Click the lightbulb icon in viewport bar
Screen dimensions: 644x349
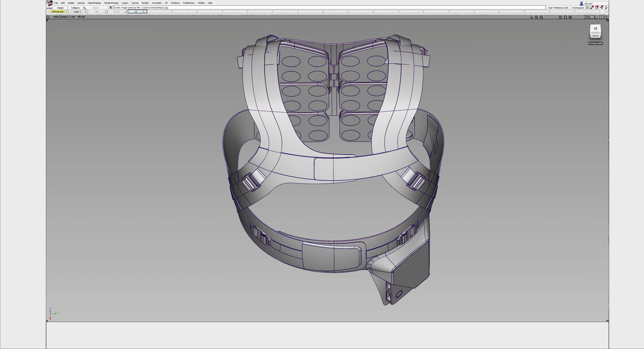coord(531,17)
